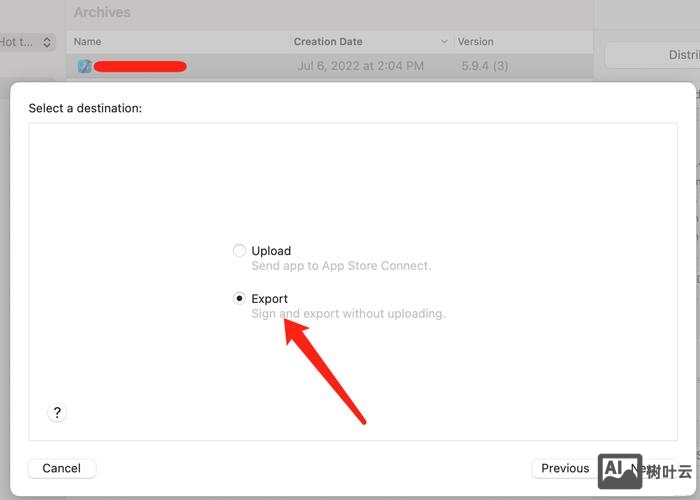Open the Hot t... popup selector
This screenshot has height=500, width=700.
pos(27,42)
